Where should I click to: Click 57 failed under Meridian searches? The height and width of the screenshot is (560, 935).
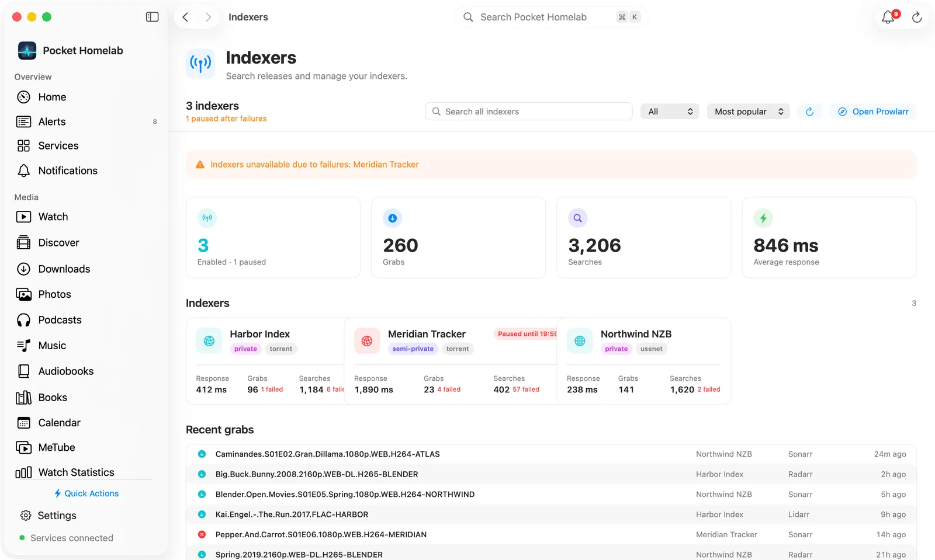coord(526,389)
